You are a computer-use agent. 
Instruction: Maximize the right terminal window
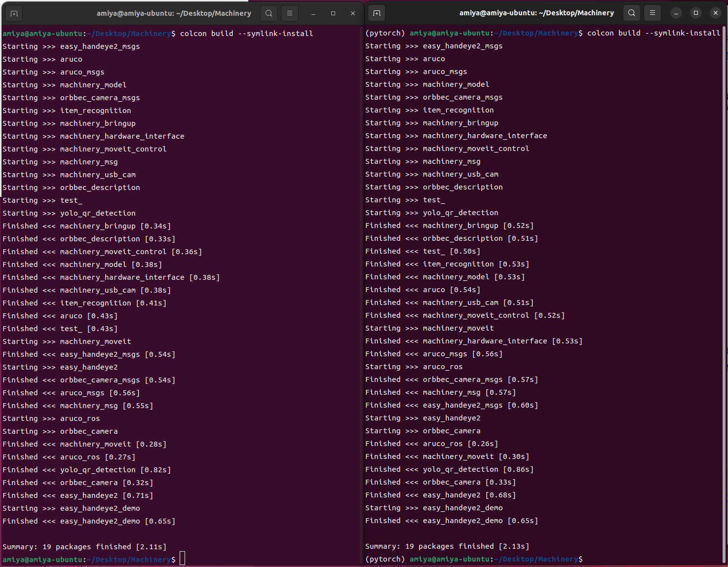(x=695, y=13)
